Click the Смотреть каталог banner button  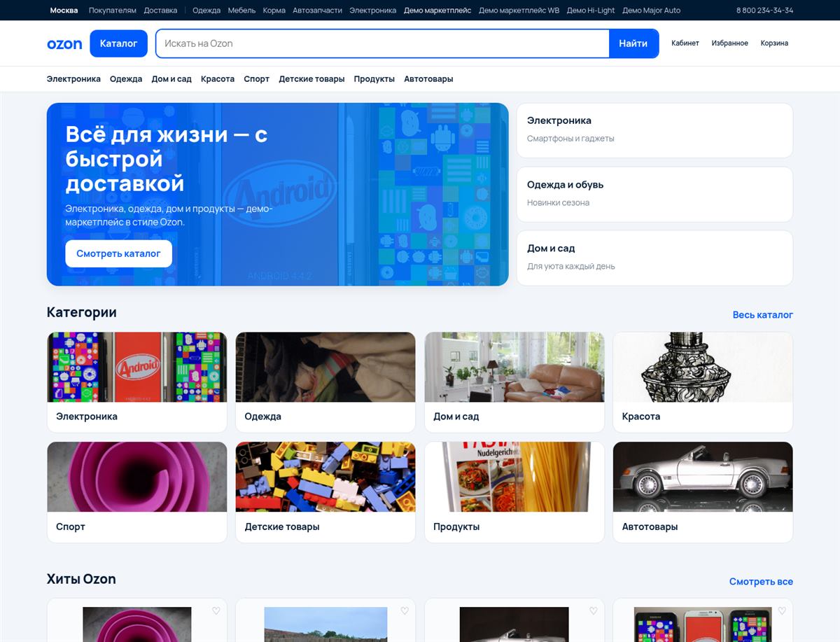pyautogui.click(x=118, y=253)
